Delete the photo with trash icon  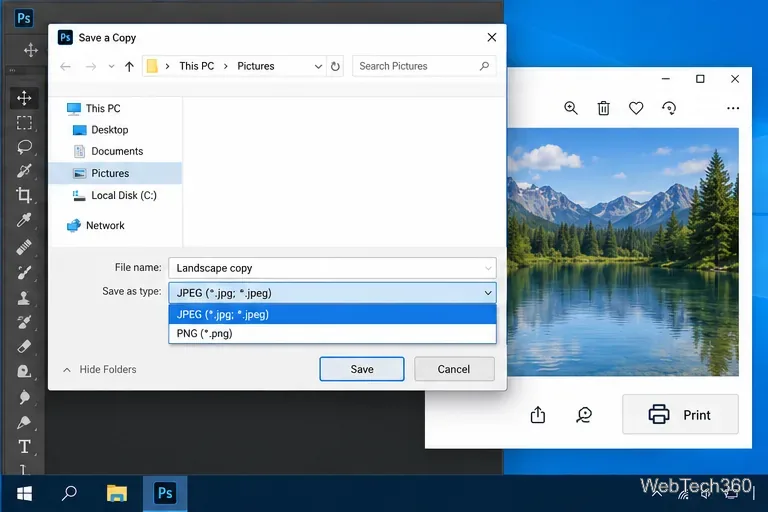pos(603,108)
